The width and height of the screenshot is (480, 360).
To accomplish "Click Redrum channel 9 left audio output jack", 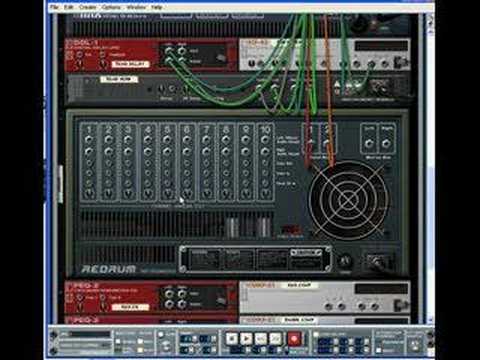I will click(x=246, y=140).
